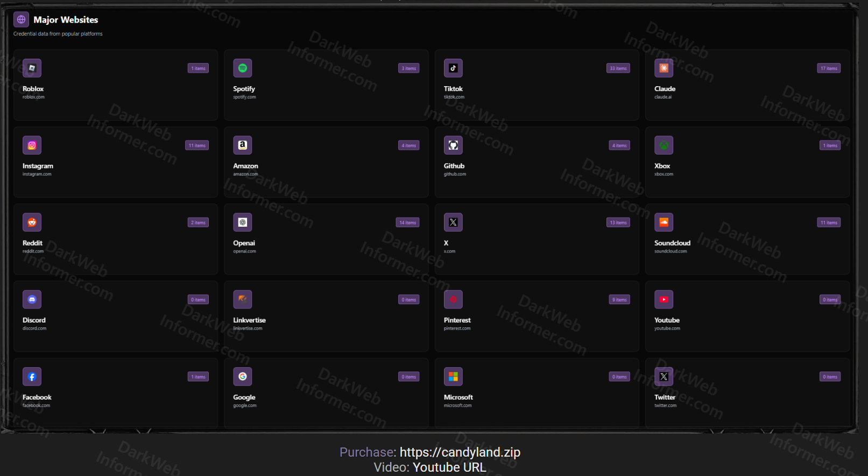
Task: Open the Xbox logo icon
Action: click(664, 145)
